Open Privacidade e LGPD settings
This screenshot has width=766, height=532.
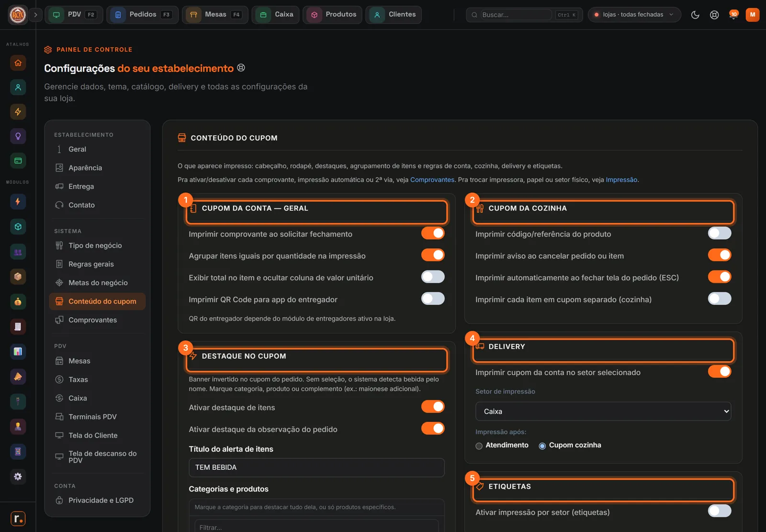97,500
